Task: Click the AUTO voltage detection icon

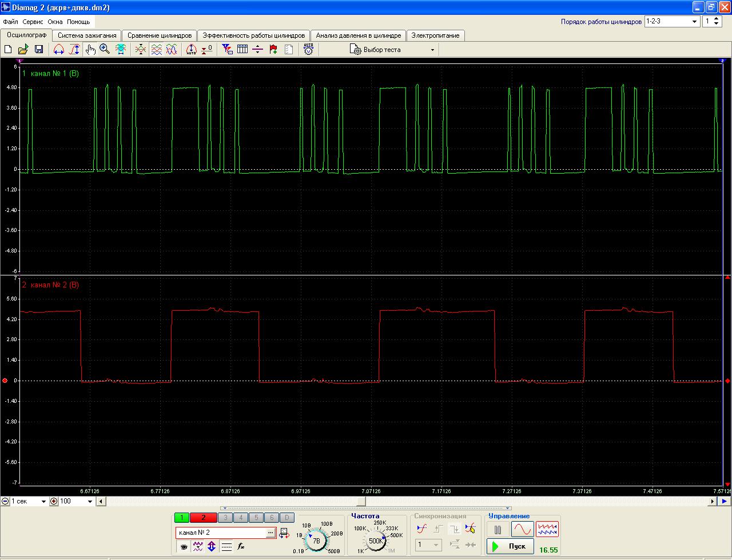Action: [x=308, y=50]
